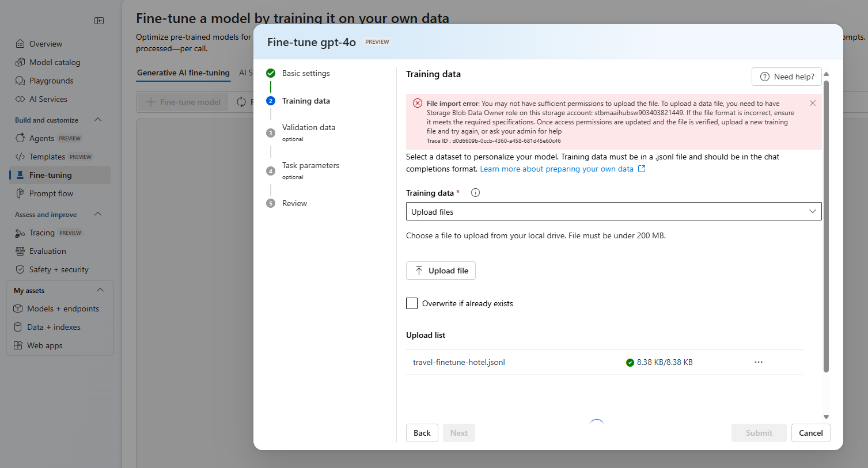Click the refresh icon behind the dialog
This screenshot has width=868, height=468.
pyautogui.click(x=241, y=102)
